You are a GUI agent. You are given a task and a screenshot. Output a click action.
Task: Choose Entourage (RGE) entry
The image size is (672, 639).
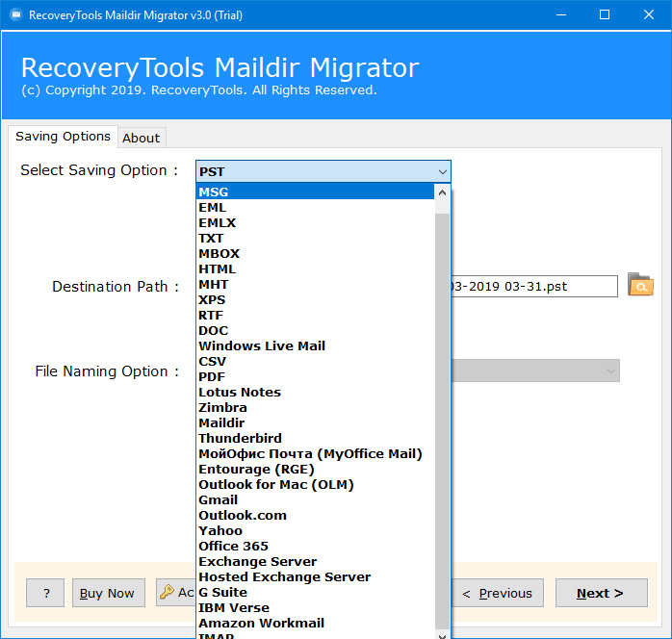[x=316, y=470]
